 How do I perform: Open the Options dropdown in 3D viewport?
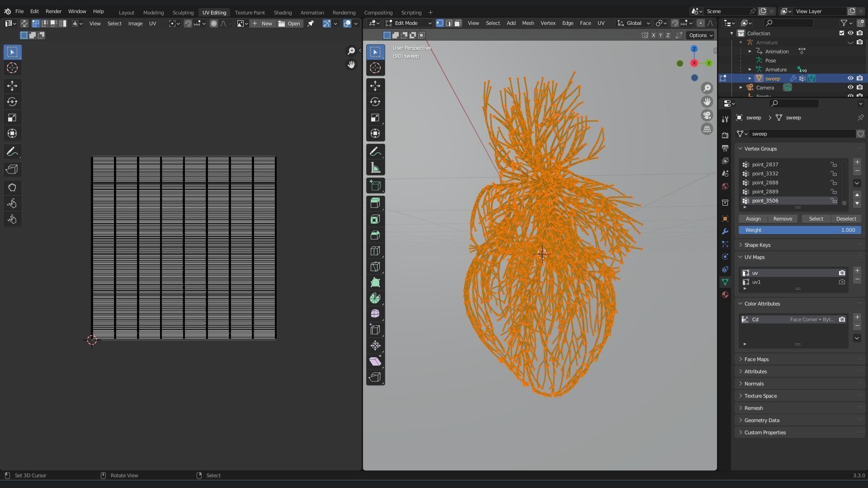[700, 35]
